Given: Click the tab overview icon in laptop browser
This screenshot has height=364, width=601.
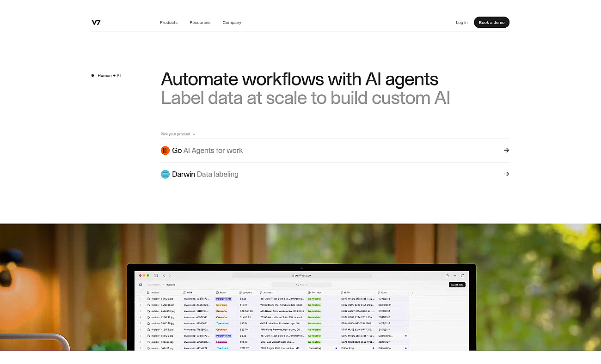Looking at the screenshot, I should coord(463,275).
